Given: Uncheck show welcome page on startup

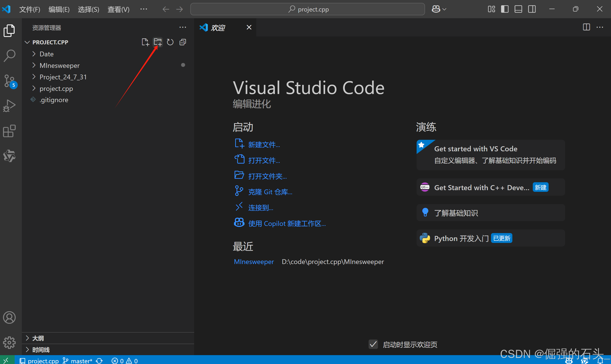Looking at the screenshot, I should pyautogui.click(x=373, y=344).
